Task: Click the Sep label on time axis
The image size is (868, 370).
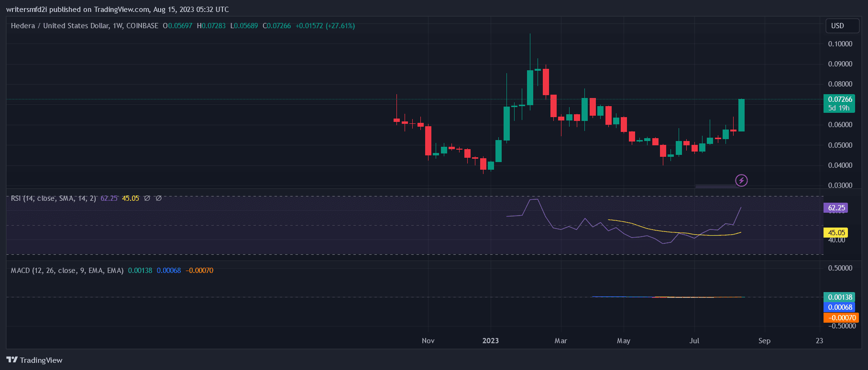Action: point(764,341)
